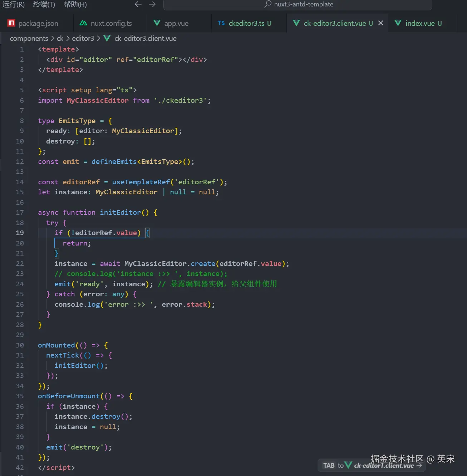Click the Chinese comment on line 24
Viewport: 467px width, 476px height.
tap(217, 284)
